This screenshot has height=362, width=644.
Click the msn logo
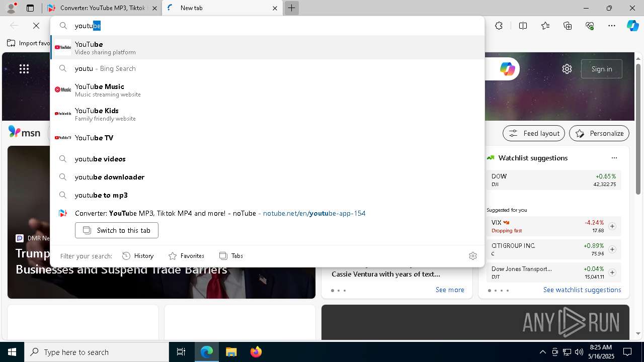click(24, 132)
